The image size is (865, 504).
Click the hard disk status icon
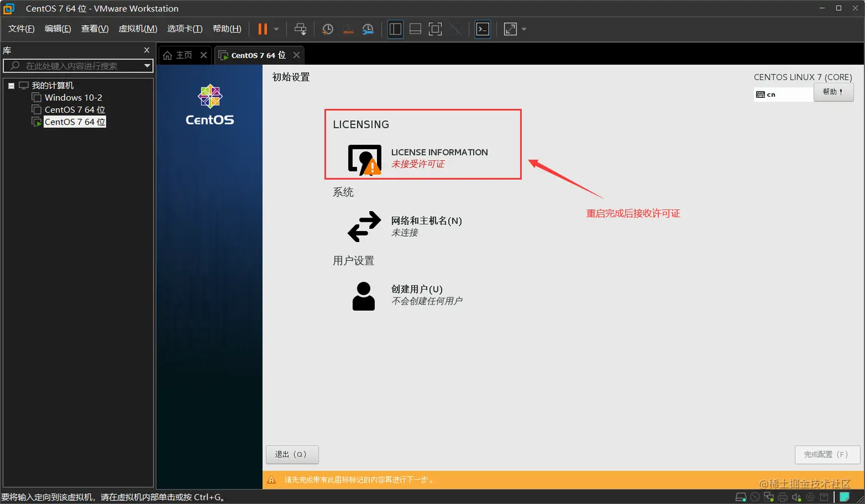point(741,497)
